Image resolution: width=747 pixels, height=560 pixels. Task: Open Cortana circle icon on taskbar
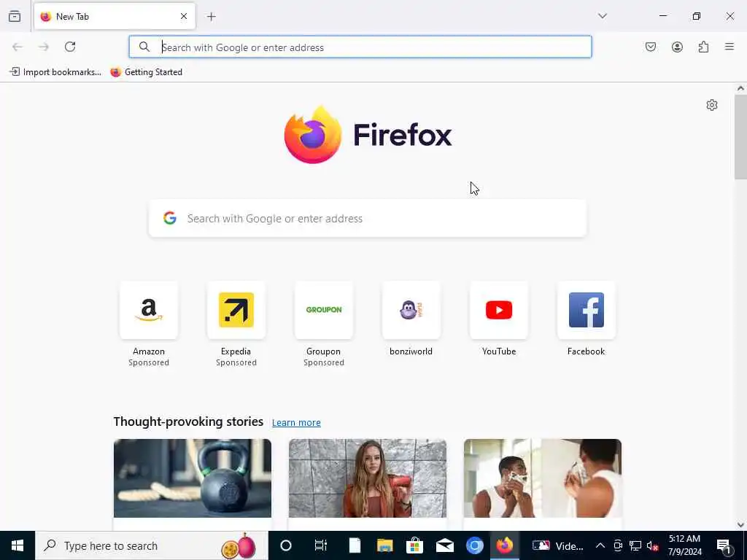click(286, 545)
